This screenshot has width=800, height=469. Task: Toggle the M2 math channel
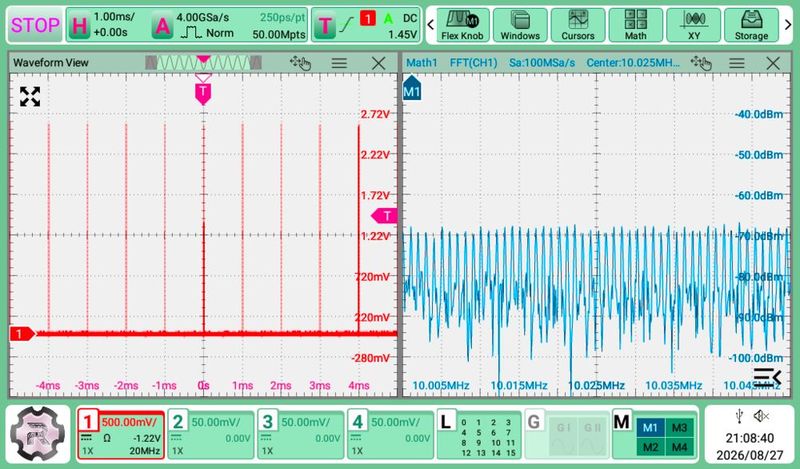[x=651, y=448]
